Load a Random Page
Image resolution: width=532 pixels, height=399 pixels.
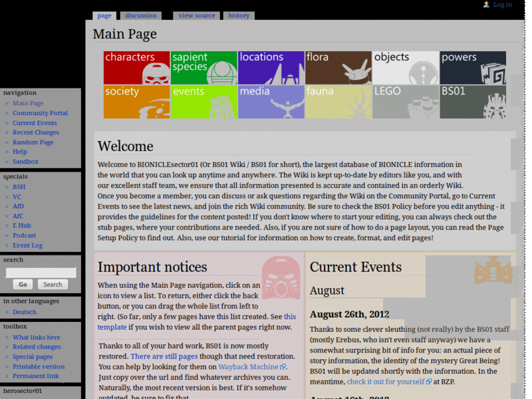tap(33, 142)
